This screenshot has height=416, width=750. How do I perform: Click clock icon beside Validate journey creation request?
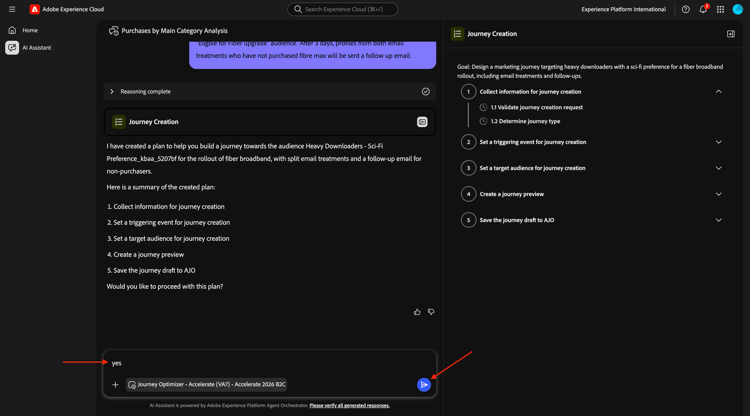point(484,108)
